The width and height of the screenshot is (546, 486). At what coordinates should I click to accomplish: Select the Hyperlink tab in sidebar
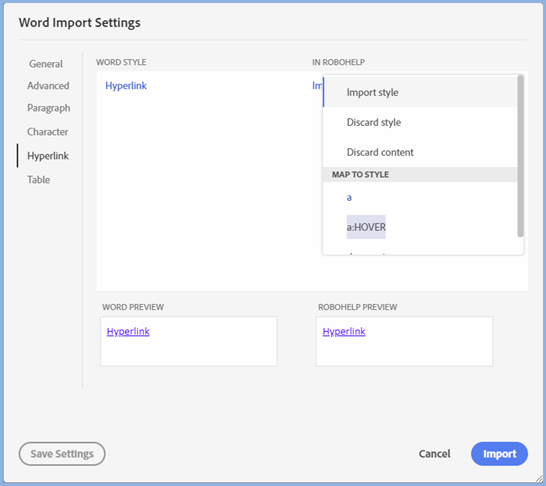coord(48,156)
